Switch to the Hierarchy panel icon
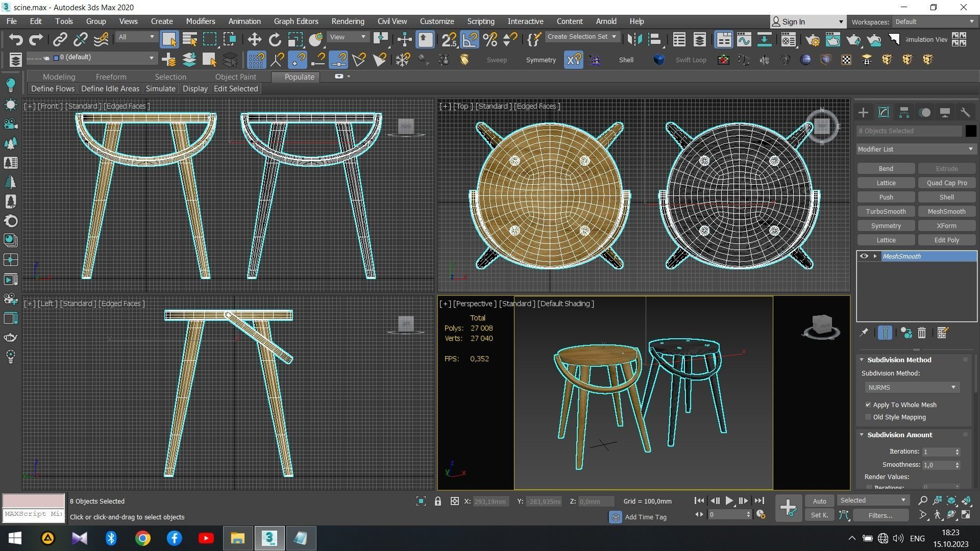980x551 pixels. 904,113
